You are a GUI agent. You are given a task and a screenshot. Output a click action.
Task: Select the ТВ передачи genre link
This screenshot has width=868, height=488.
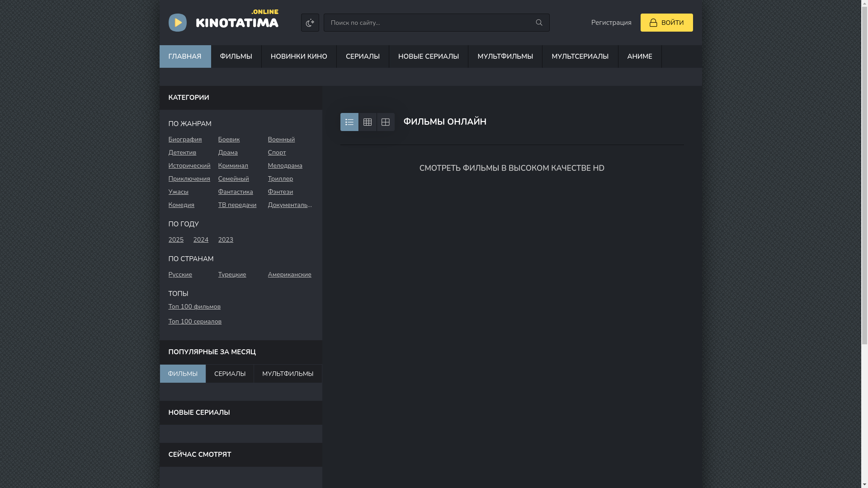click(x=237, y=205)
